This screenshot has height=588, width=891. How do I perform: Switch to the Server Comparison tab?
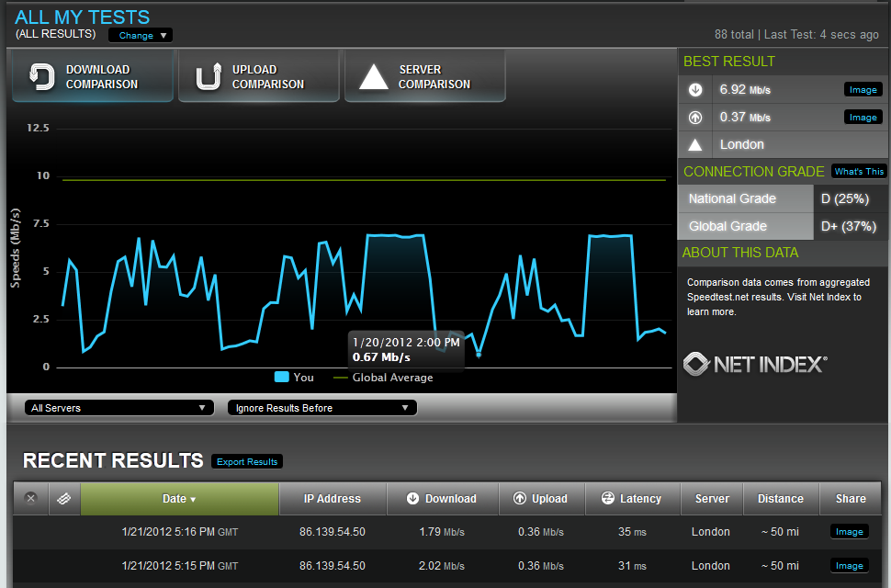pyautogui.click(x=423, y=77)
